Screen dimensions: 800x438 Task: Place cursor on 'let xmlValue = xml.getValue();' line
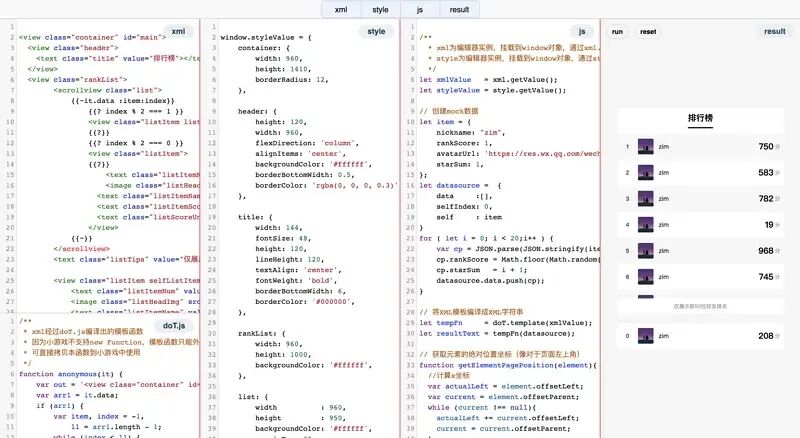pyautogui.click(x=488, y=80)
